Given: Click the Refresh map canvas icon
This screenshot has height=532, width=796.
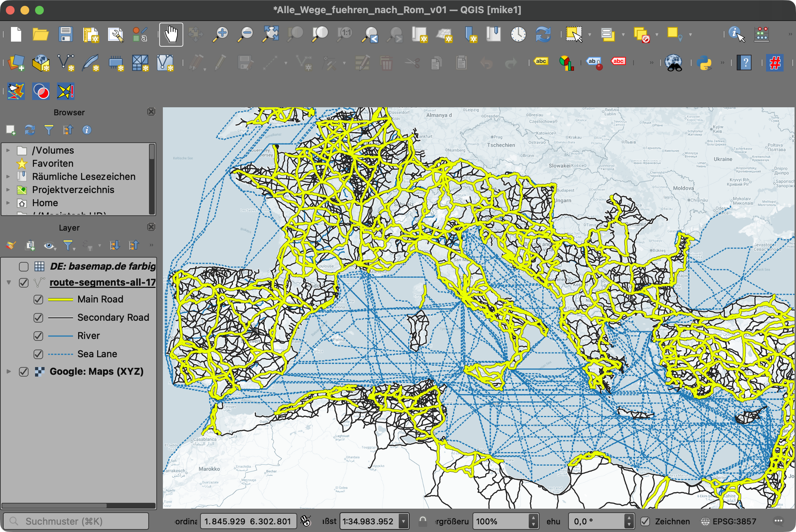Looking at the screenshot, I should [x=543, y=35].
